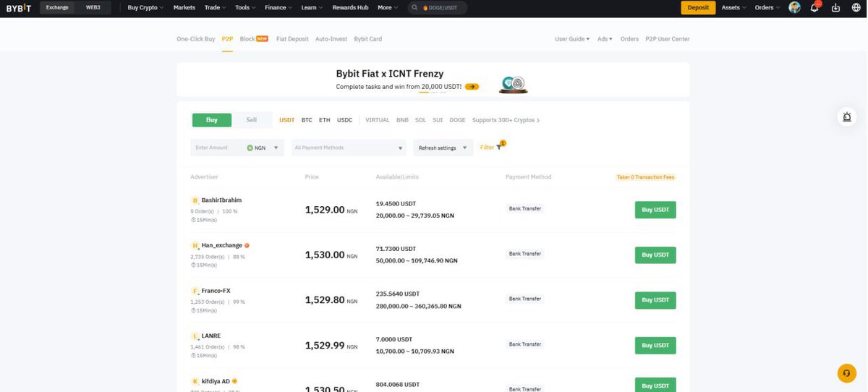Open the All Payment Methods dropdown

(x=349, y=148)
